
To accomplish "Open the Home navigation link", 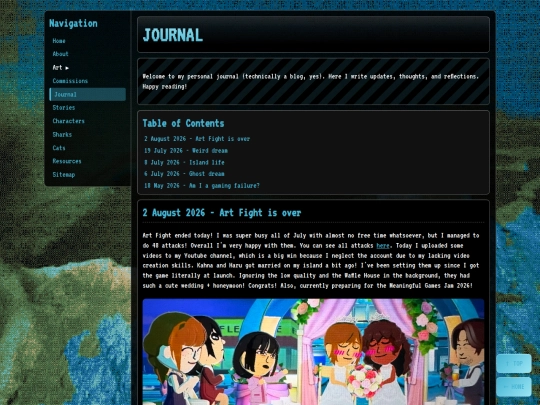I will click(59, 41).
